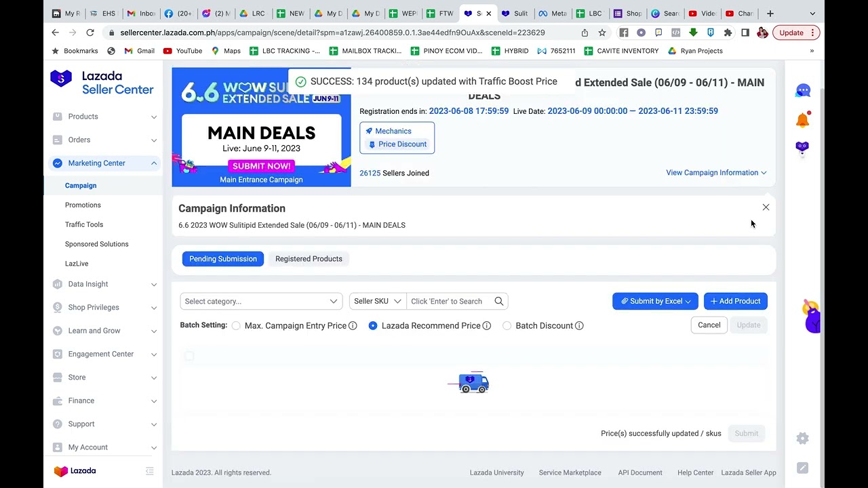The width and height of the screenshot is (868, 488).
Task: Open the Select category dropdown
Action: click(x=261, y=302)
